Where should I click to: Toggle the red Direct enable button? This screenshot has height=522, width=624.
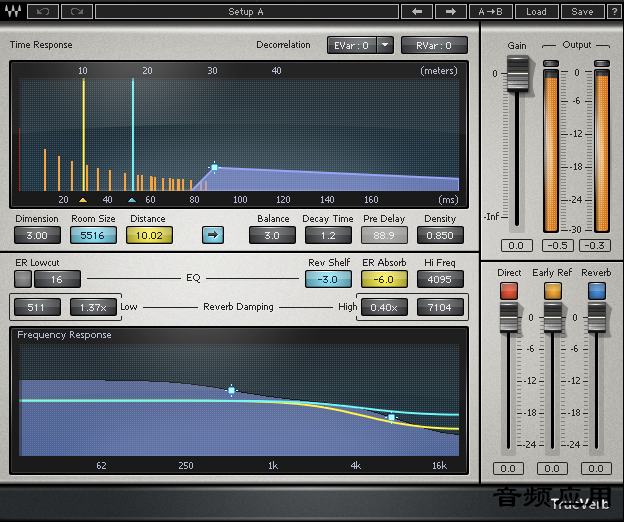coord(509,291)
